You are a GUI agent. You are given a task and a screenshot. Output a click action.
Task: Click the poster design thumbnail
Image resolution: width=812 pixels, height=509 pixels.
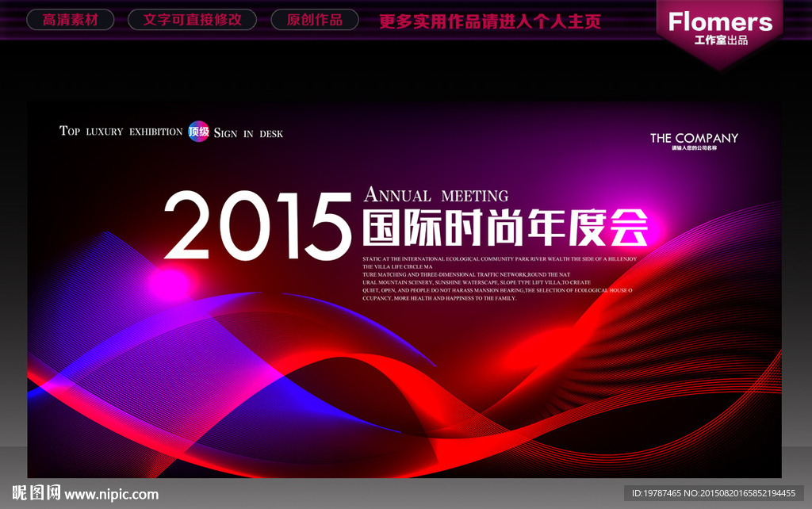404,289
